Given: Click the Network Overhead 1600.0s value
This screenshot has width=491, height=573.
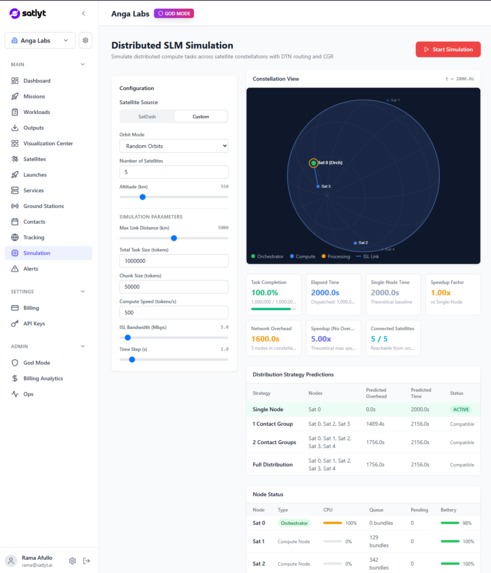Looking at the screenshot, I should pos(265,339).
